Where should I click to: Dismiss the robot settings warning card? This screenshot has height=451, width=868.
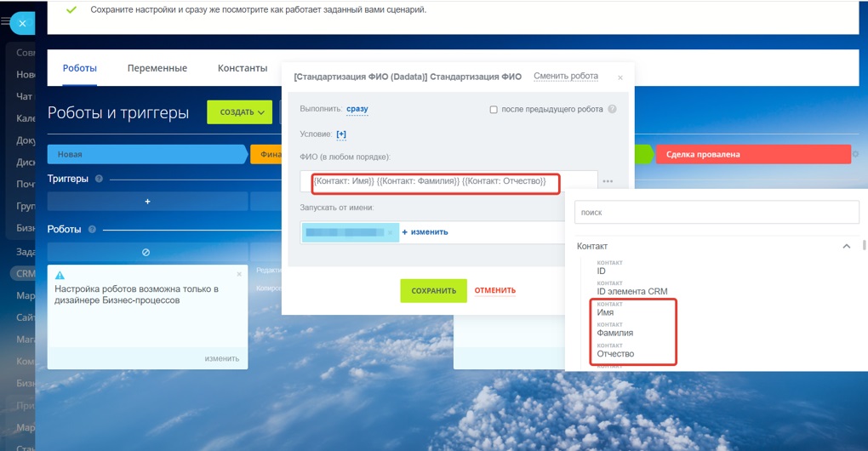tap(239, 274)
